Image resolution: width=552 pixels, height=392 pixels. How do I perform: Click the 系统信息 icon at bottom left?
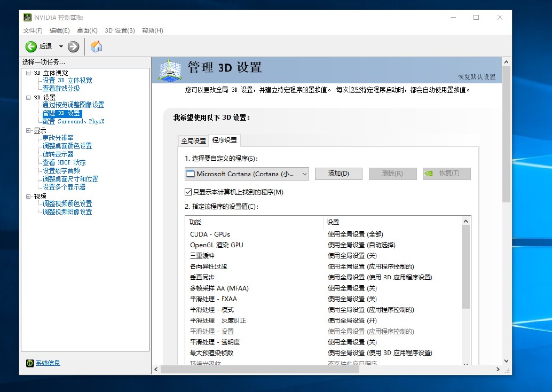[x=30, y=363]
